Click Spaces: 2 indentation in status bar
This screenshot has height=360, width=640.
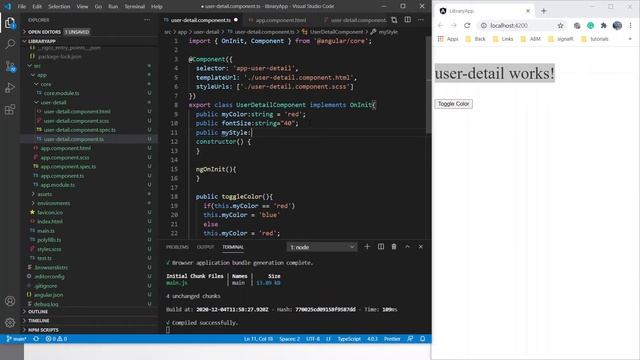[289, 339]
